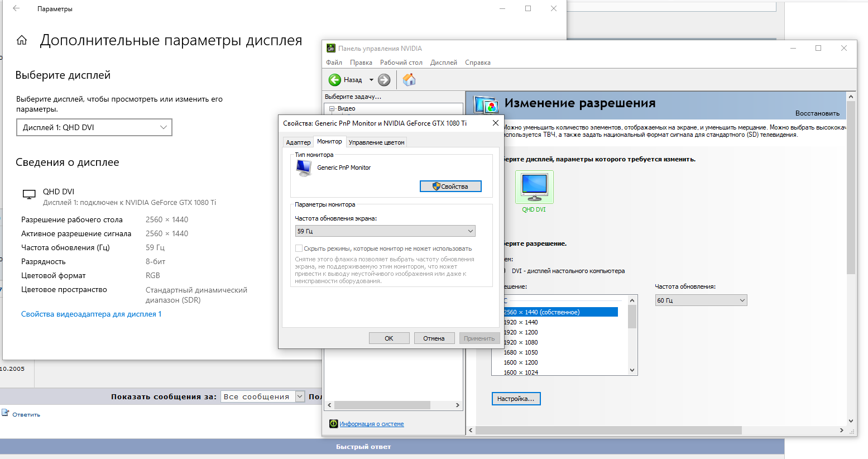
Task: Open the Файл menu
Action: (334, 63)
